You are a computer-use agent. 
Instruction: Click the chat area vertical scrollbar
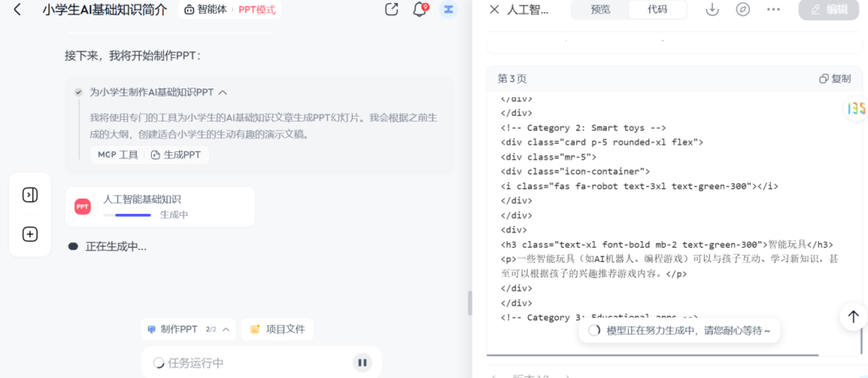click(x=470, y=303)
